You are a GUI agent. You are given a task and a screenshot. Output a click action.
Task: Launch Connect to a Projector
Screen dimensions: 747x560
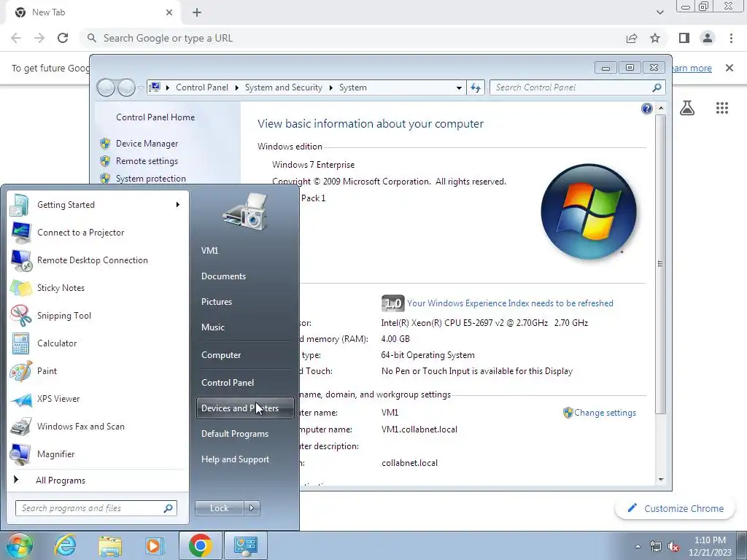coord(98,233)
